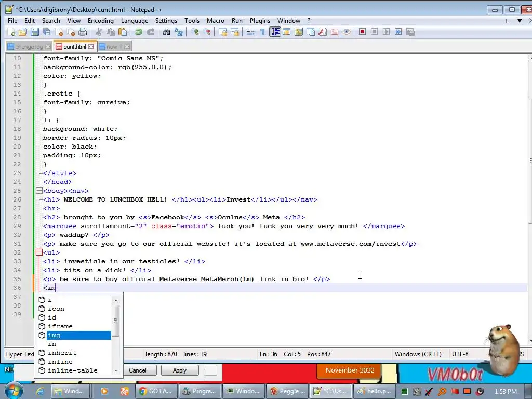Open the hello.p... taskbar item
Image resolution: width=532 pixels, height=399 pixels.
tap(374, 391)
